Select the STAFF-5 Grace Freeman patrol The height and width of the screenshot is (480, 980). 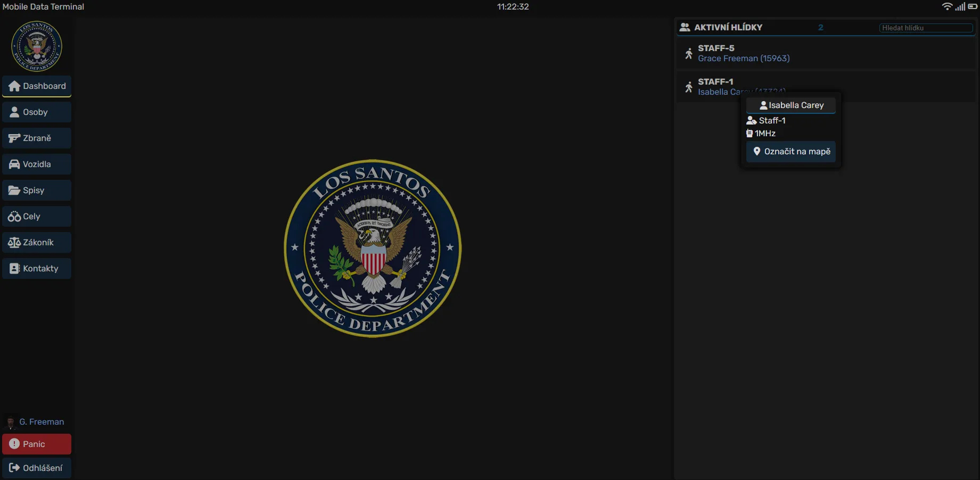[826, 53]
